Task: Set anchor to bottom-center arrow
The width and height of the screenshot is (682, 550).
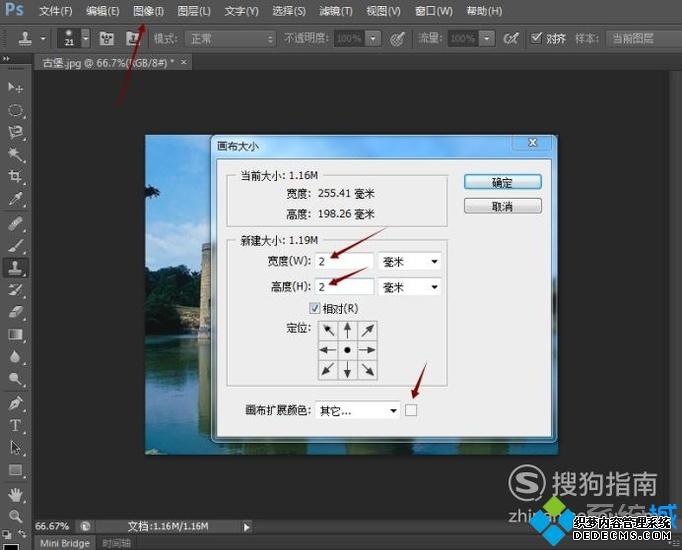Action: pyautogui.click(x=348, y=370)
